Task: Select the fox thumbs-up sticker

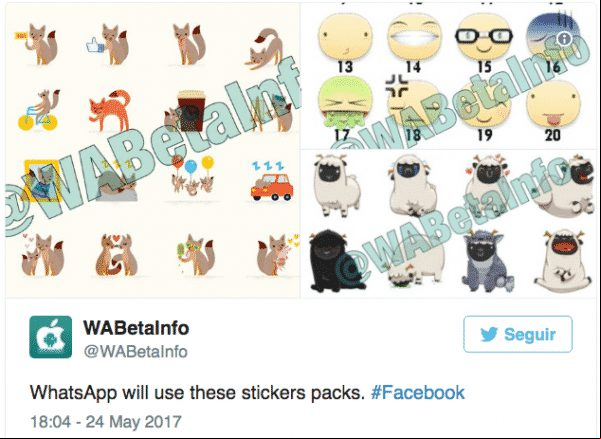Action: pyautogui.click(x=107, y=44)
